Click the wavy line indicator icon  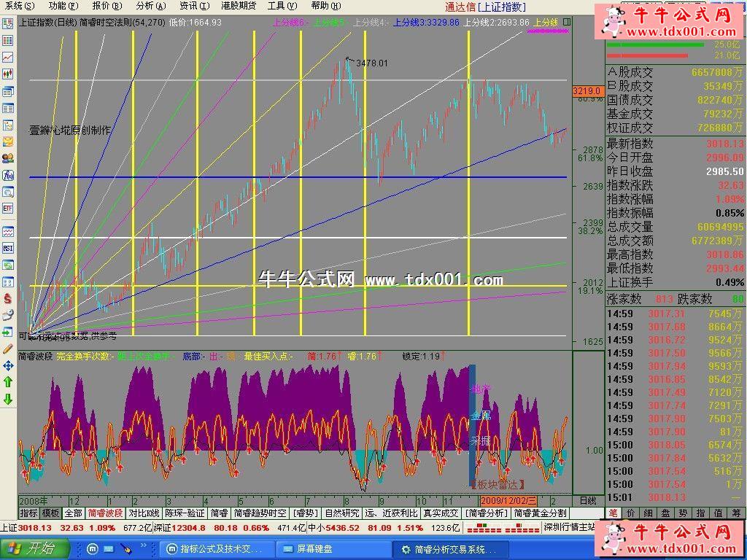point(7,232)
